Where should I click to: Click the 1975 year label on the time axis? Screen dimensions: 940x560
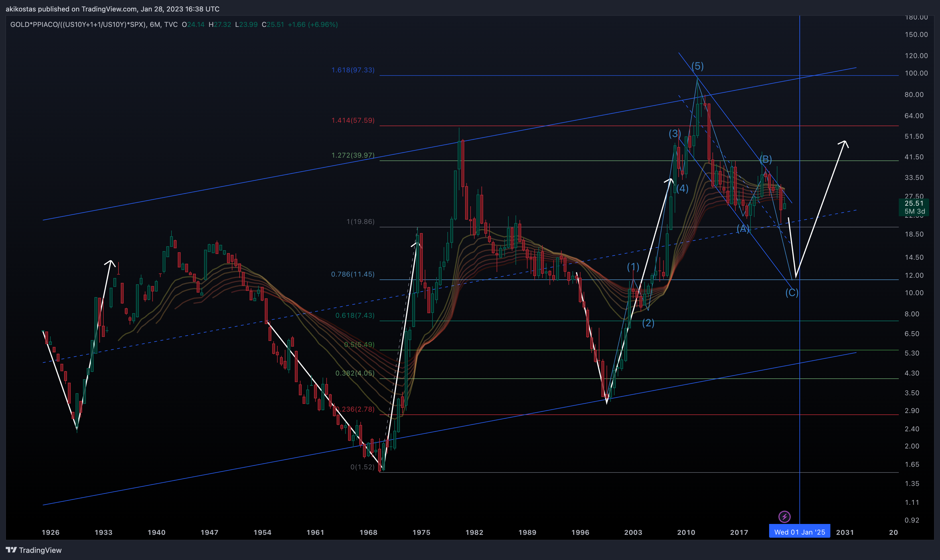[x=421, y=533]
